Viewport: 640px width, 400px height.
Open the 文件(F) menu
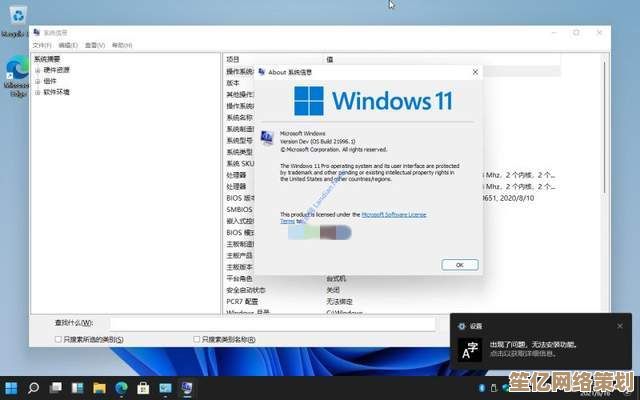[x=42, y=45]
